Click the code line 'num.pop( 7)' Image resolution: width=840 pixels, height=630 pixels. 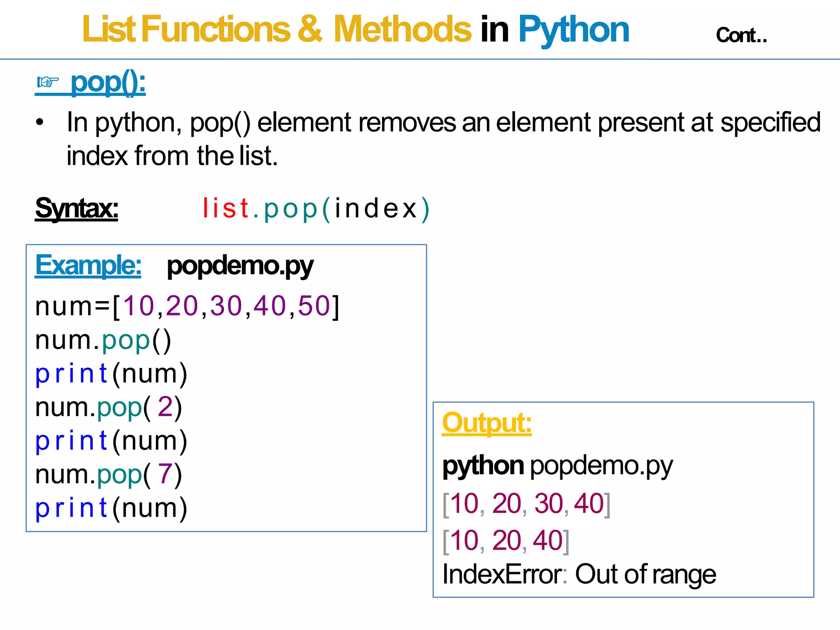click(x=109, y=475)
